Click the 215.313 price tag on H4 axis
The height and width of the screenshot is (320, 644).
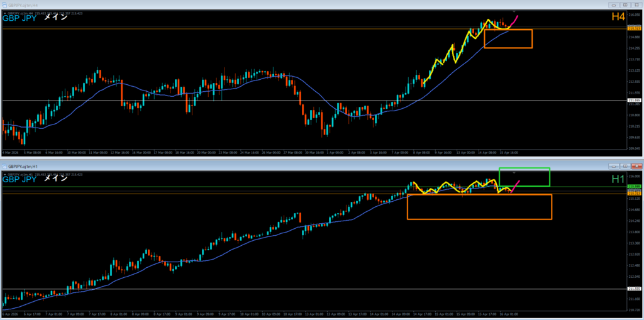click(x=635, y=28)
